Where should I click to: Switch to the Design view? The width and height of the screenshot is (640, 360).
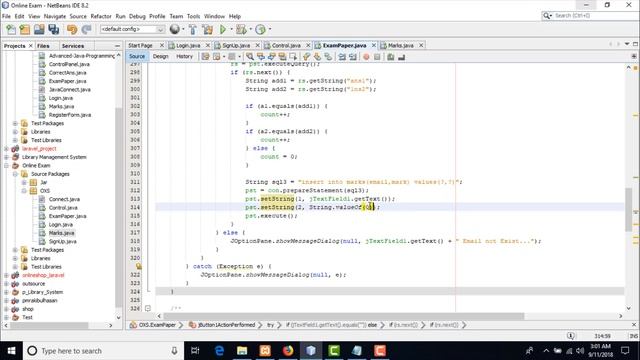(160, 56)
